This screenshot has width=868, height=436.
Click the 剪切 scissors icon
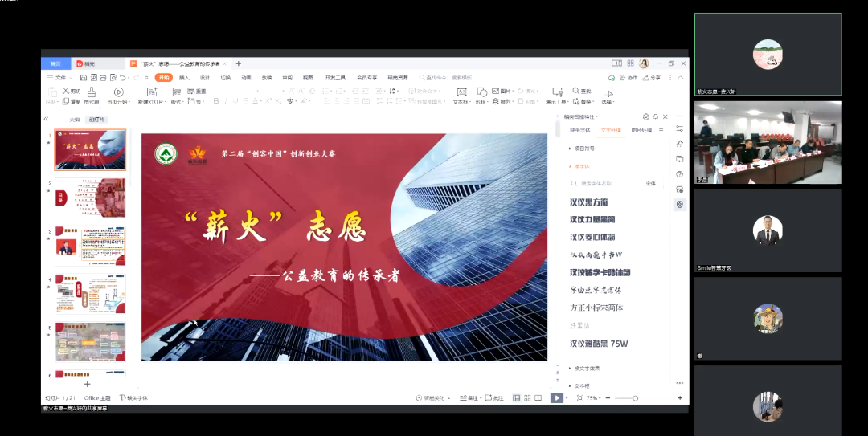(x=66, y=91)
